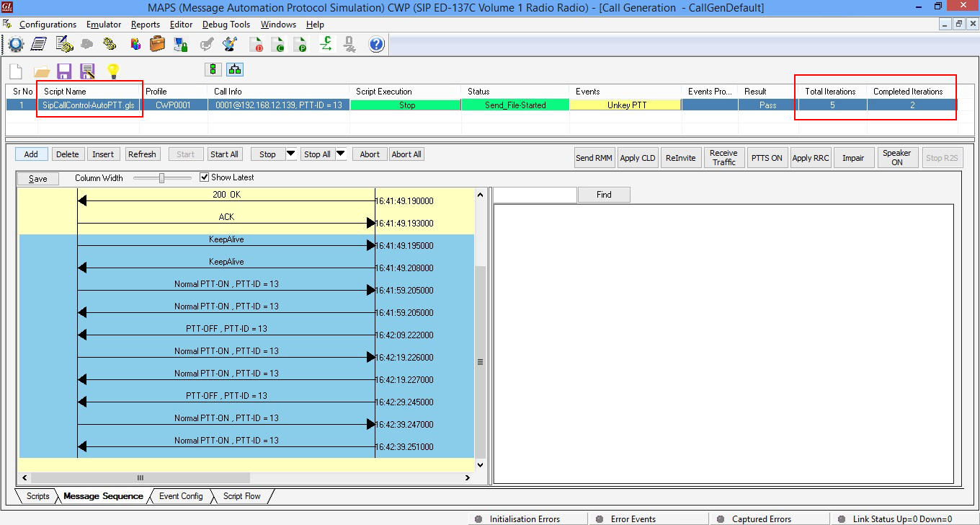Create a new file with blank page icon

16,70
